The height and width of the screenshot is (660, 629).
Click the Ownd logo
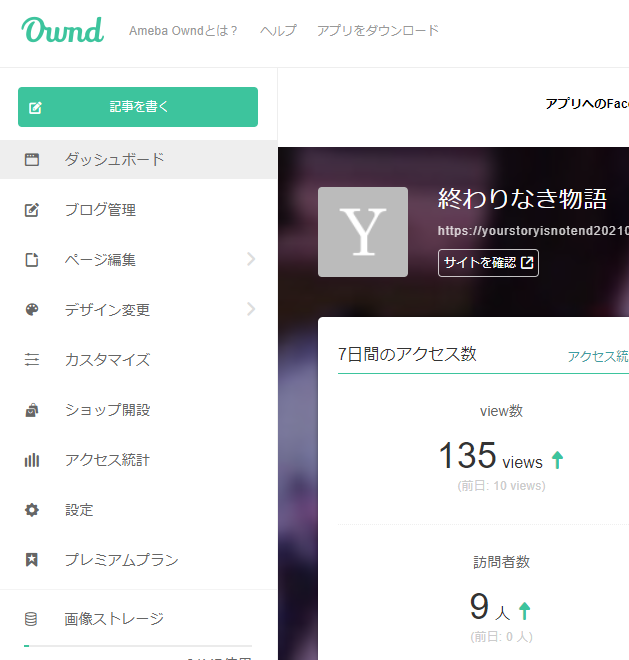pyautogui.click(x=62, y=31)
